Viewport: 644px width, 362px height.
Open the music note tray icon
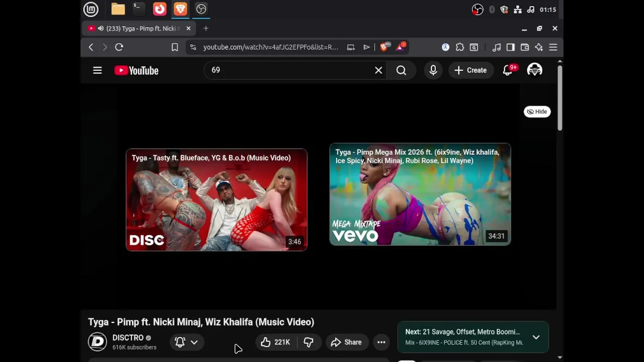click(531, 10)
